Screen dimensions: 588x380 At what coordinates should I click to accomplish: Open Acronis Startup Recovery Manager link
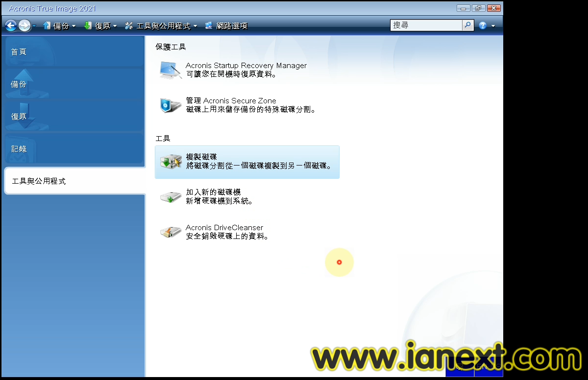coord(246,66)
